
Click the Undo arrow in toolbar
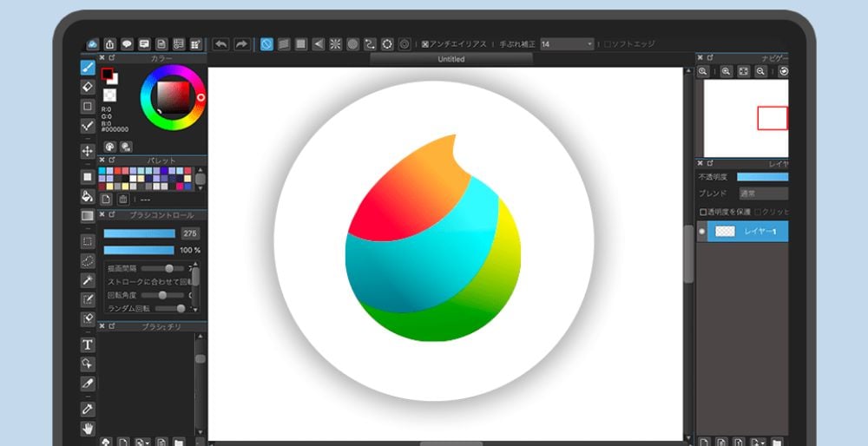click(220, 43)
